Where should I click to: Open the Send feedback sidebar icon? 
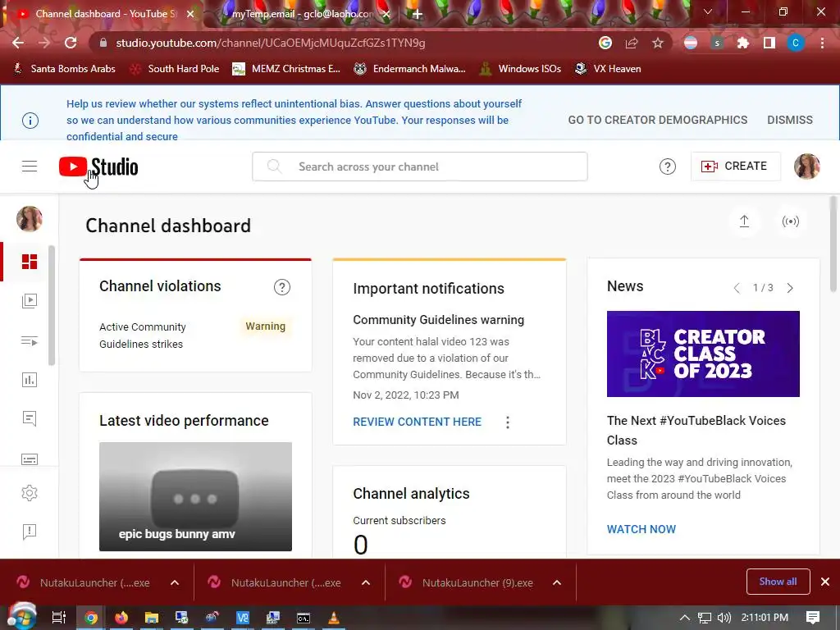[x=30, y=532]
